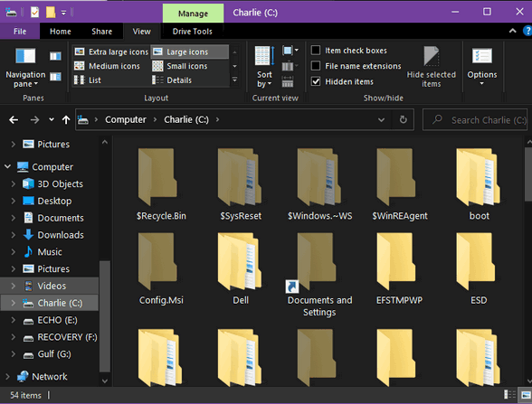Screen dimensions: 532x404
Task: Click the Hide selected items icon
Action: 432,67
